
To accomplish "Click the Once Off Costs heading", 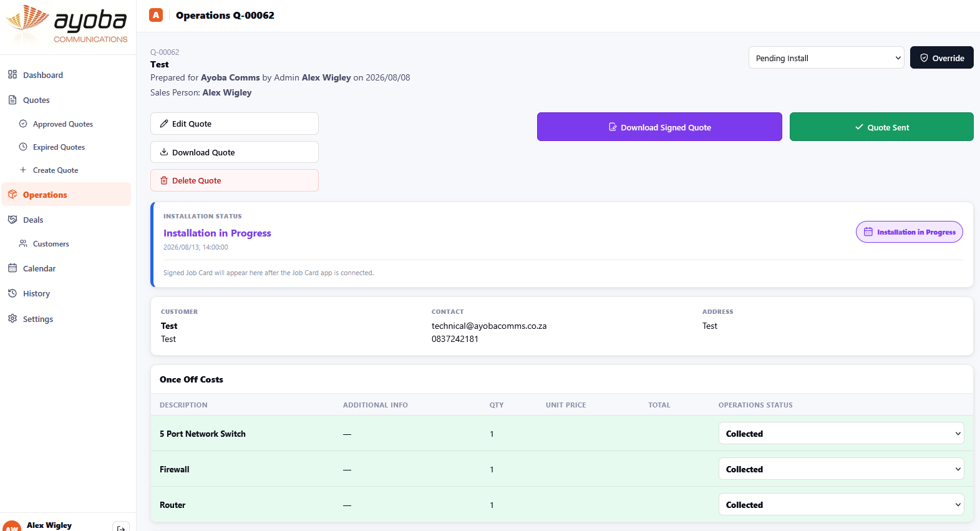I will (x=192, y=379).
